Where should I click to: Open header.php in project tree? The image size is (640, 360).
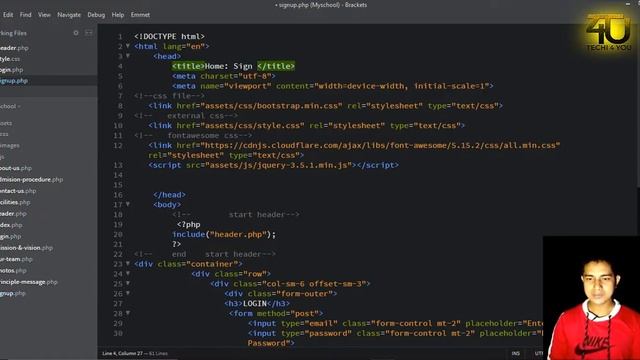click(13, 213)
